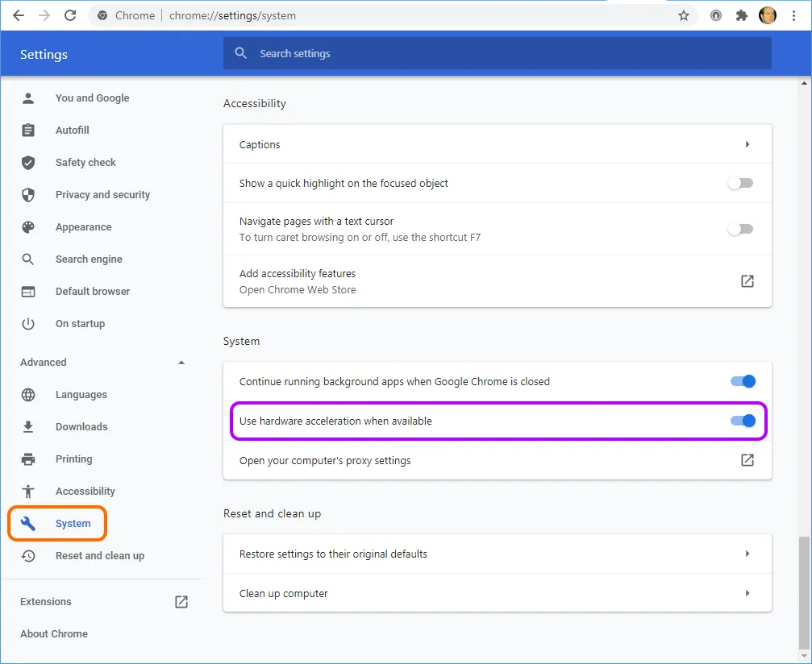Image resolution: width=812 pixels, height=664 pixels.
Task: Click Open your computer's proxy settings text
Action: coord(325,461)
